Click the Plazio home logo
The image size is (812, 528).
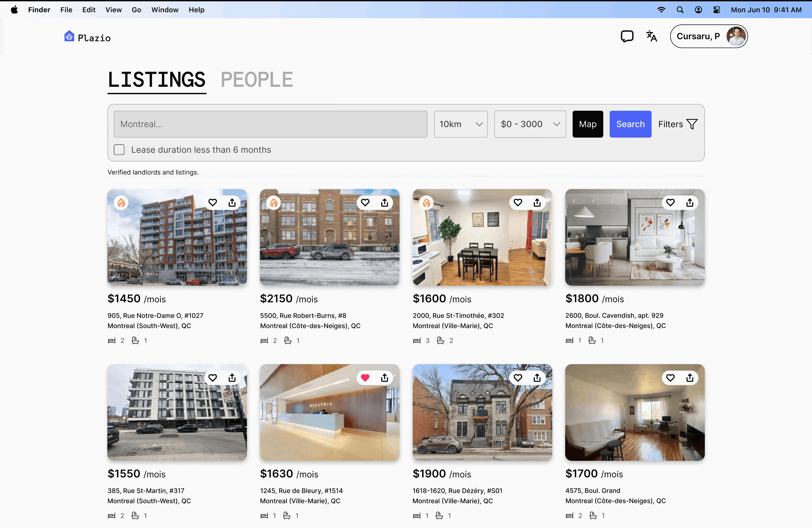tap(87, 37)
